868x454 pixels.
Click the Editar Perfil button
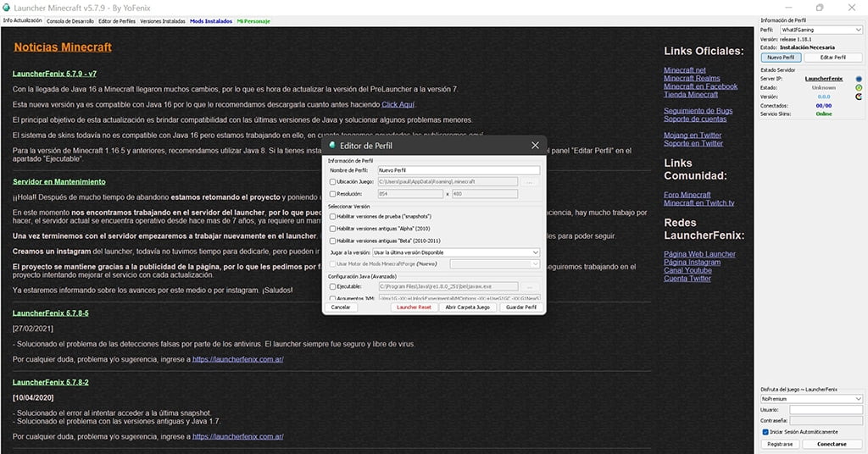coord(833,58)
